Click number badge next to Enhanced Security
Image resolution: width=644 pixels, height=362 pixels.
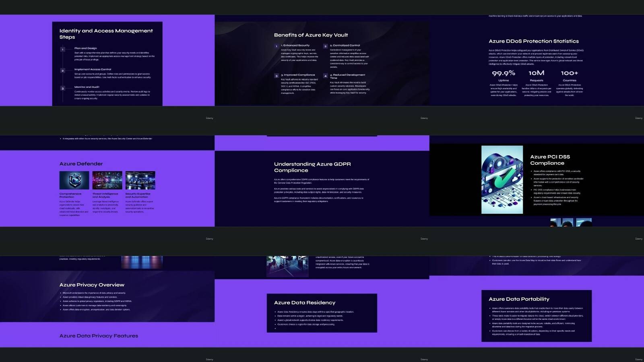277,46
